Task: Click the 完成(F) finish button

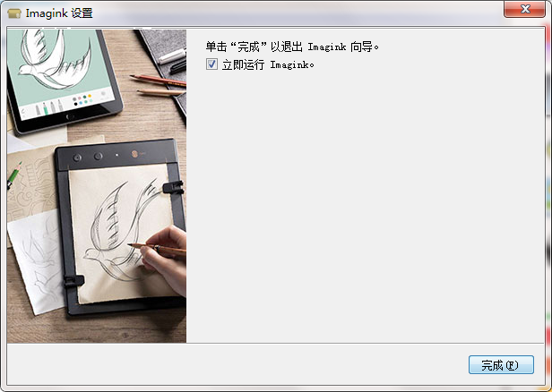Action: point(501,365)
